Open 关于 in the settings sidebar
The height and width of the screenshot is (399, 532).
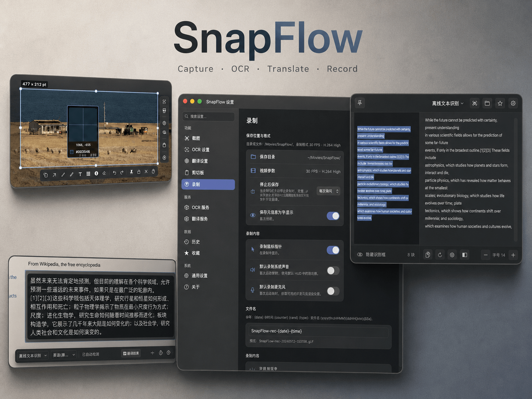tap(208, 287)
